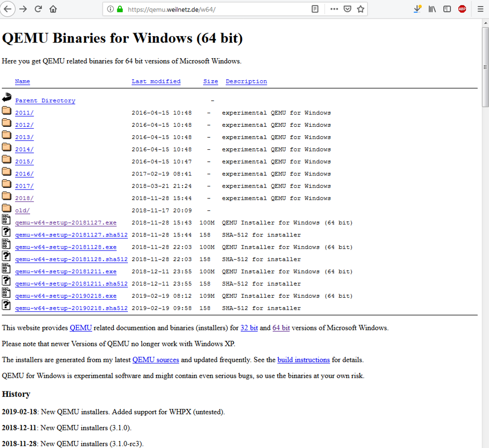Open the 2013/ folder link
This screenshot has width=489, height=448.
(x=25, y=137)
